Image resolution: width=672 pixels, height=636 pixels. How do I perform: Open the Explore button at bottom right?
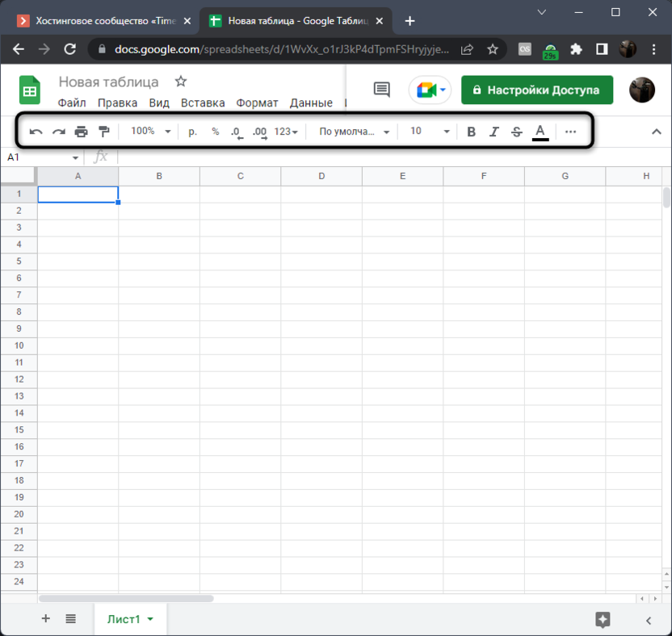[x=603, y=619]
